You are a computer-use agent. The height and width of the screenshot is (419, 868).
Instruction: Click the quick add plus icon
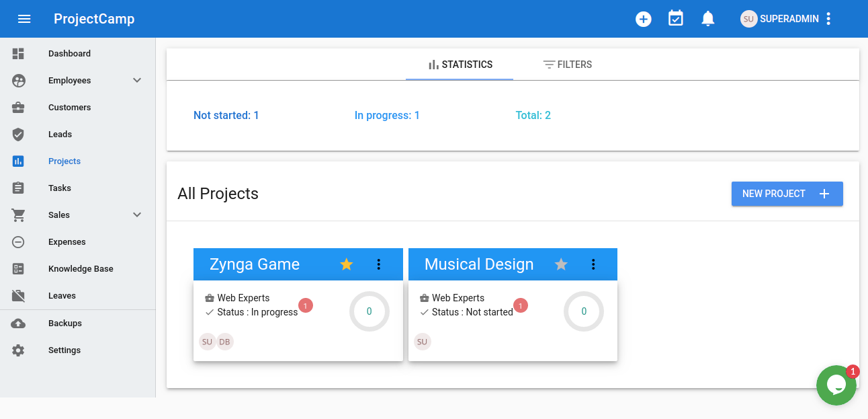tap(644, 19)
